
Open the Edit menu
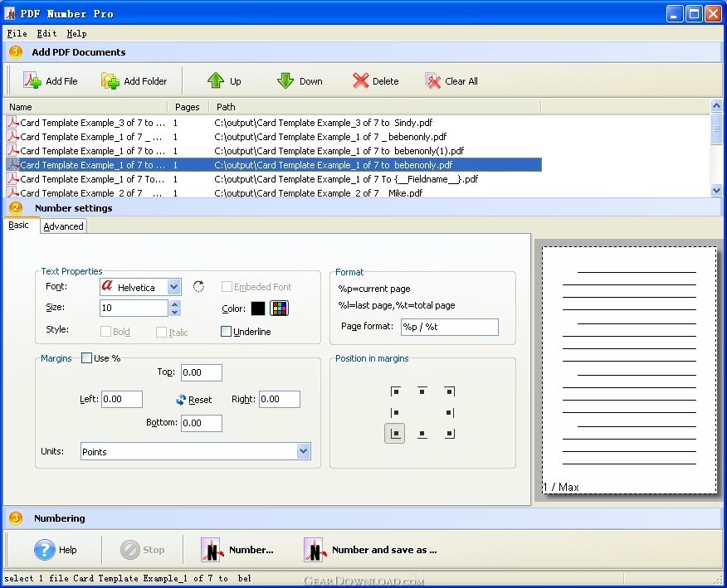(x=46, y=33)
